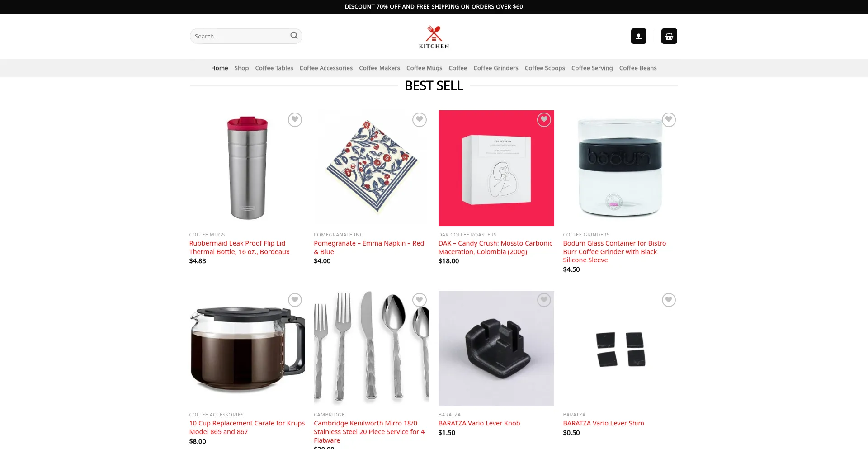868x449 pixels.
Task: Toggle wishlist heart on Pomegranate napkin
Action: pos(420,120)
